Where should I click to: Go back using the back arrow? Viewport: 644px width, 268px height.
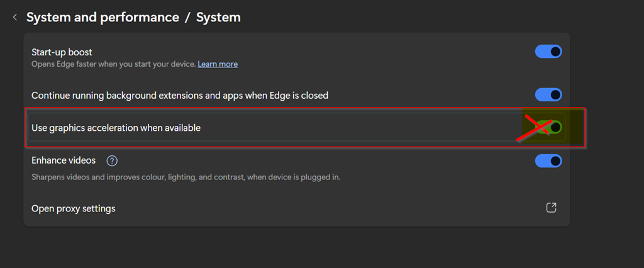(15, 18)
